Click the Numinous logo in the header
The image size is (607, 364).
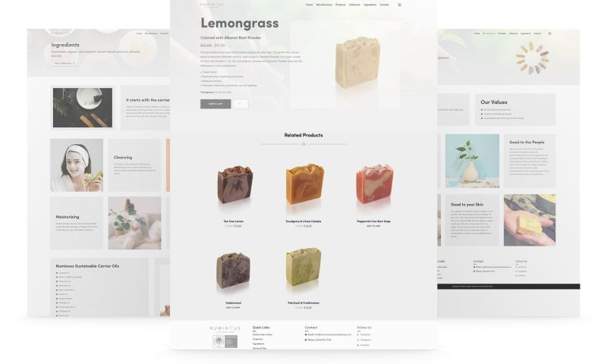(x=212, y=5)
